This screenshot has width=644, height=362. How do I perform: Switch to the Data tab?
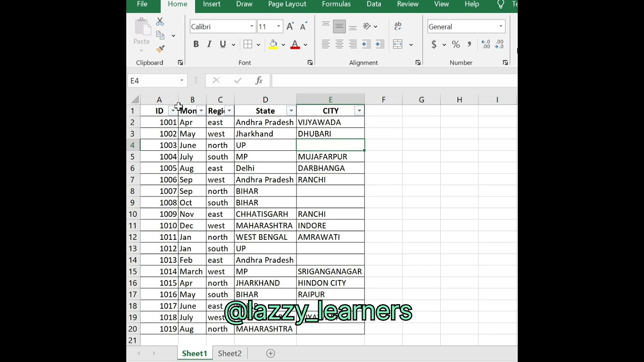coord(374,4)
